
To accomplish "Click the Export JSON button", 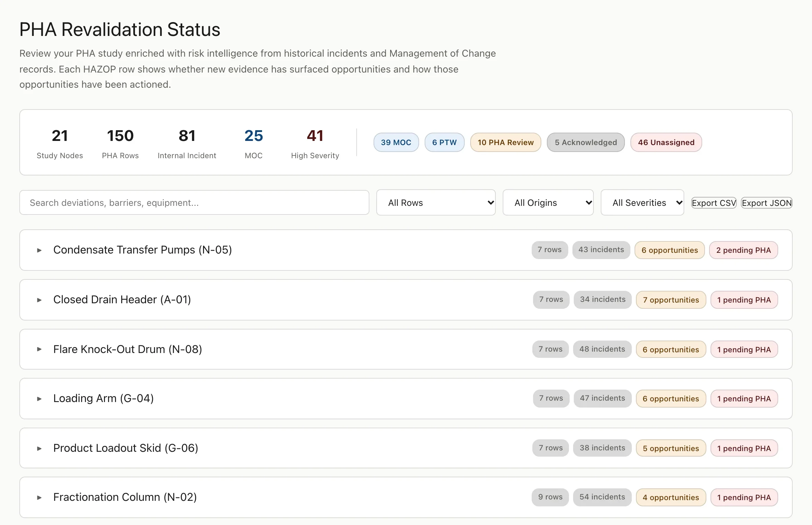I will click(766, 203).
